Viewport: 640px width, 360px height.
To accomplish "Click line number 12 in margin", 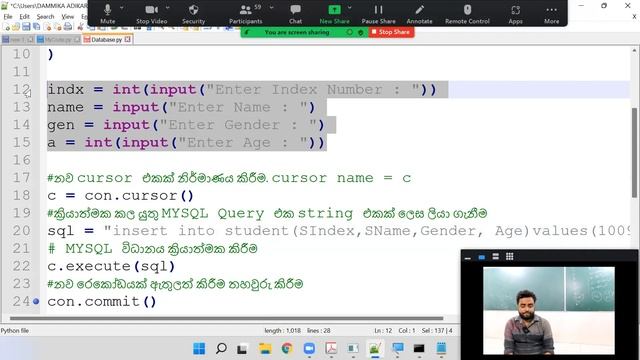I will pos(21,89).
